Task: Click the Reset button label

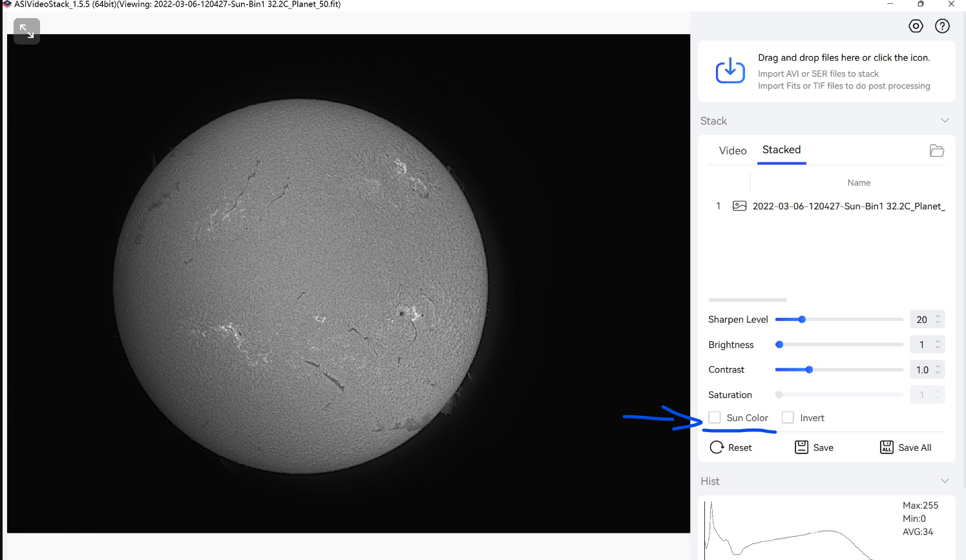Action: [740, 448]
